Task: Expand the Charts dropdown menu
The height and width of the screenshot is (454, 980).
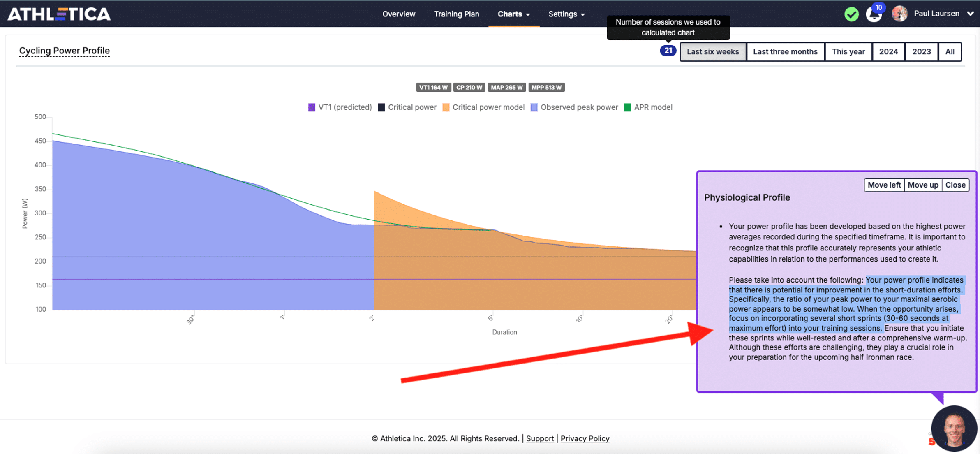Action: coord(514,14)
